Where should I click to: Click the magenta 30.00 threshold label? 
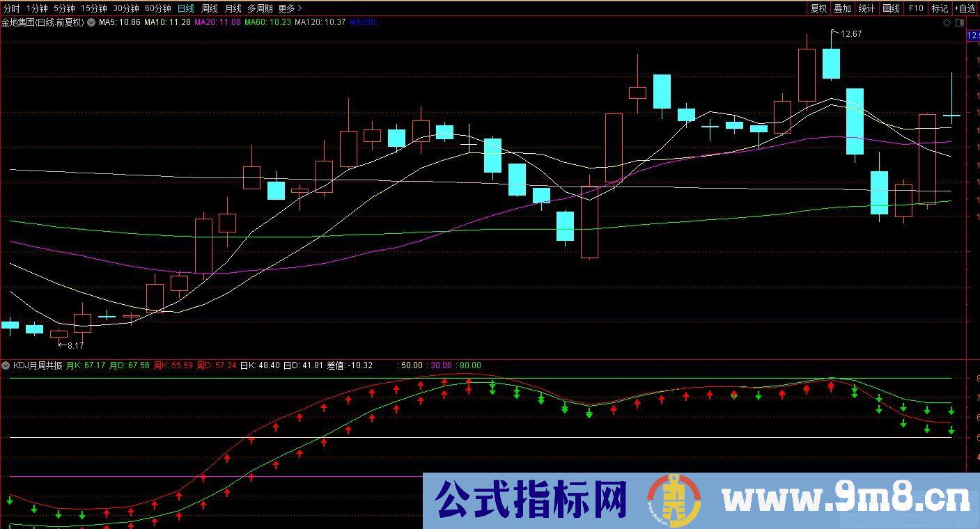442,365
